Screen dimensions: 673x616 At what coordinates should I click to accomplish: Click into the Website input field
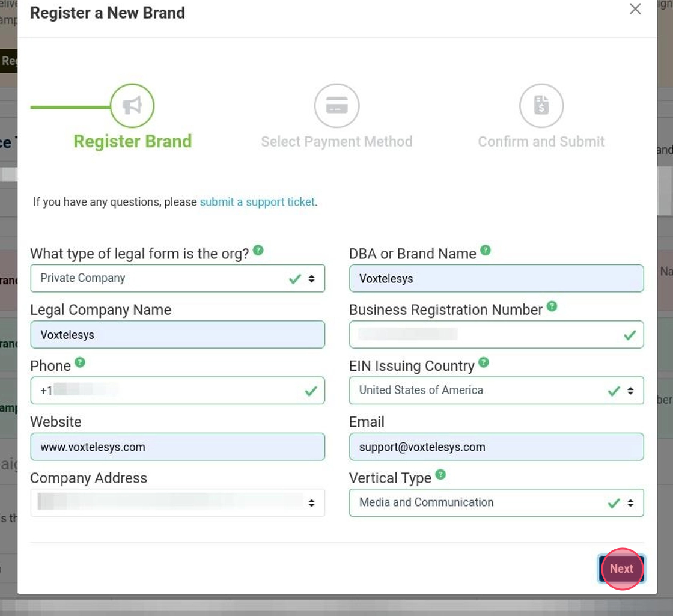pos(177,447)
